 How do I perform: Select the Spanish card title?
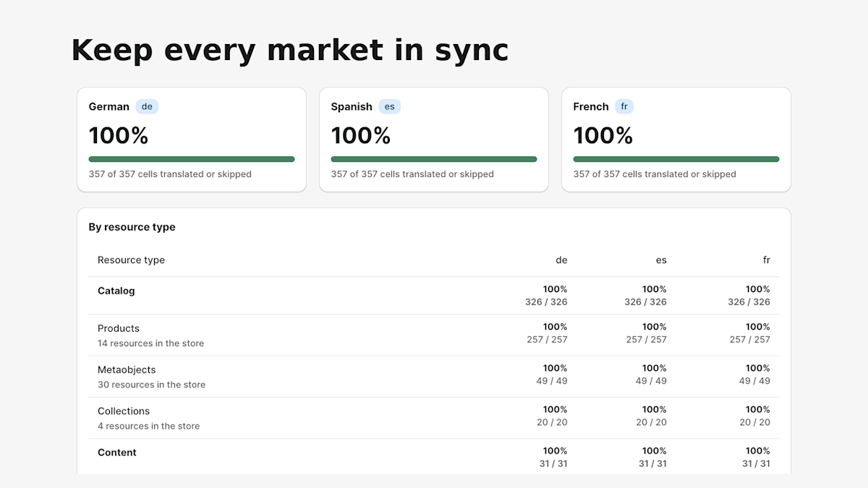pyautogui.click(x=352, y=106)
